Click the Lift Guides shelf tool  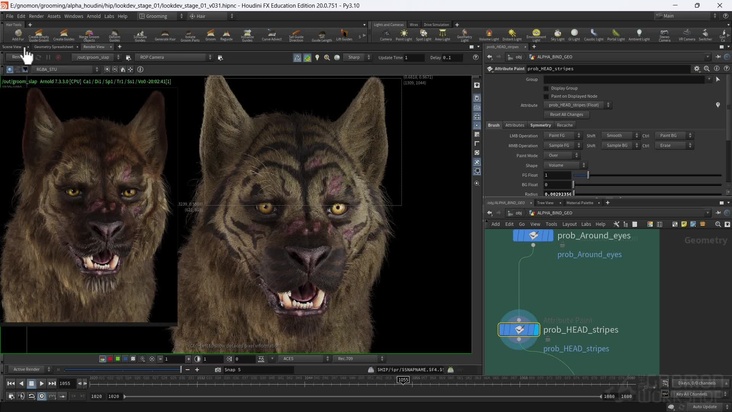pos(344,35)
